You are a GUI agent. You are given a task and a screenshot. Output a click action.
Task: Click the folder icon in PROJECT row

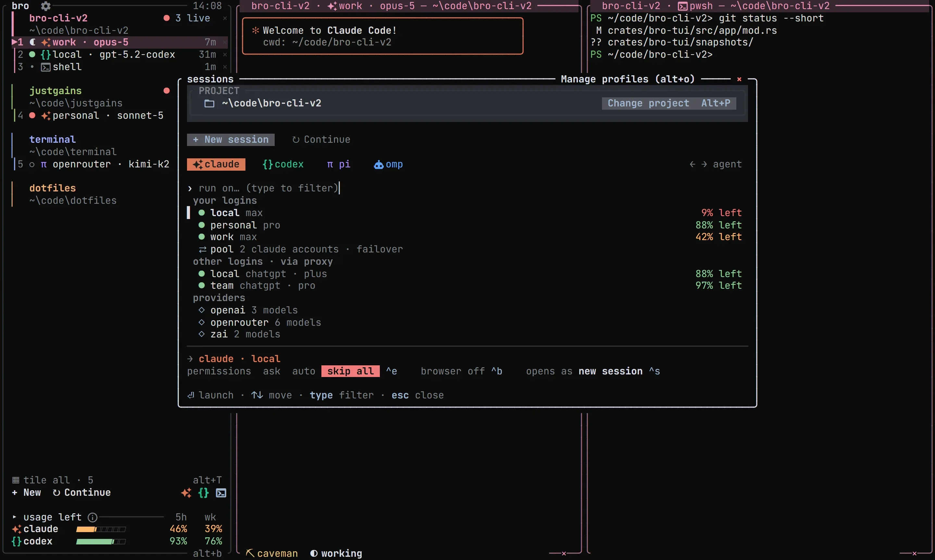[209, 103]
